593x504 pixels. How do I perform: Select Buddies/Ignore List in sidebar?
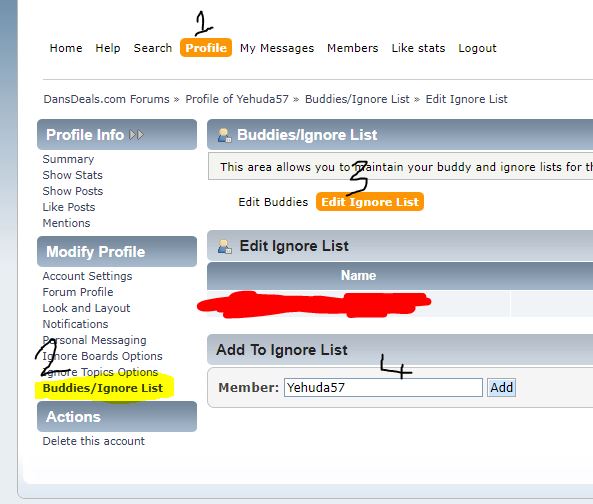(x=102, y=388)
